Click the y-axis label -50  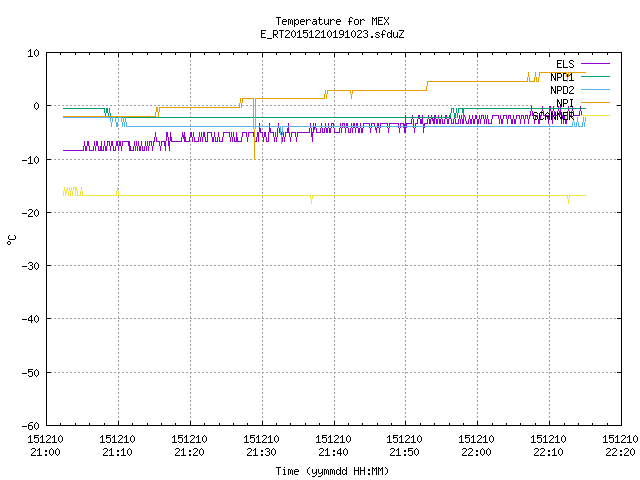31,373
